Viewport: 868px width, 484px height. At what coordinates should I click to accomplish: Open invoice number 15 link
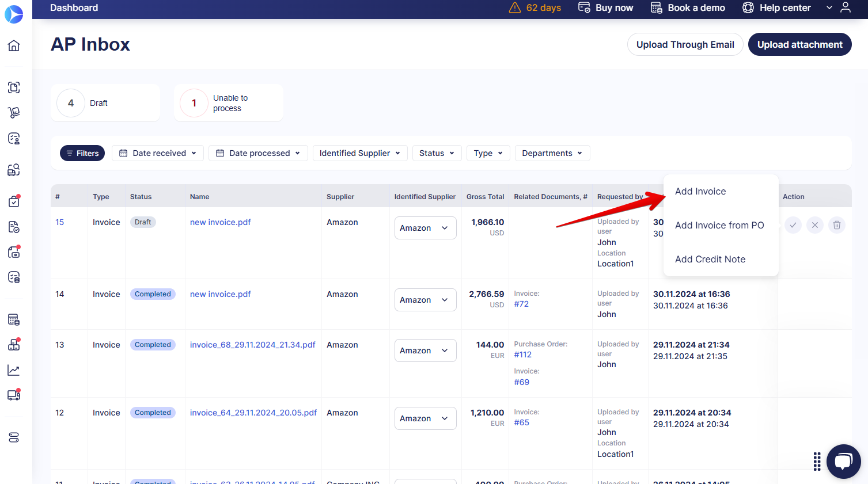pyautogui.click(x=60, y=222)
